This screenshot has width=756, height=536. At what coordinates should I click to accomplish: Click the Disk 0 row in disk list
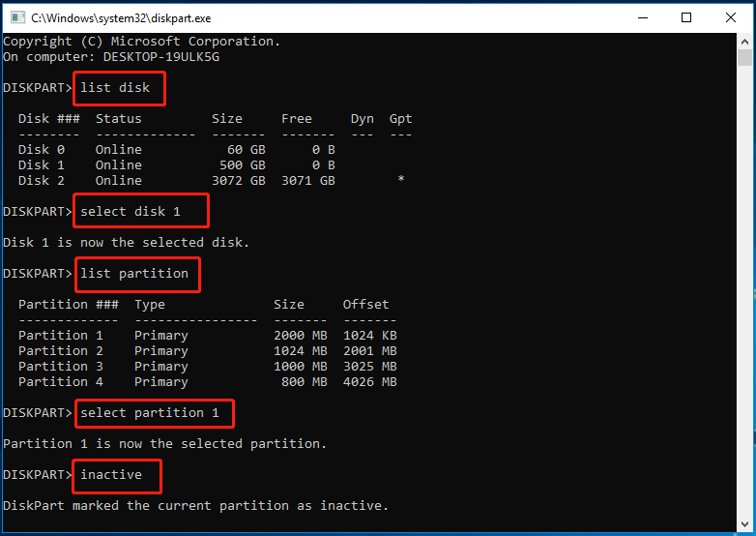click(174, 150)
